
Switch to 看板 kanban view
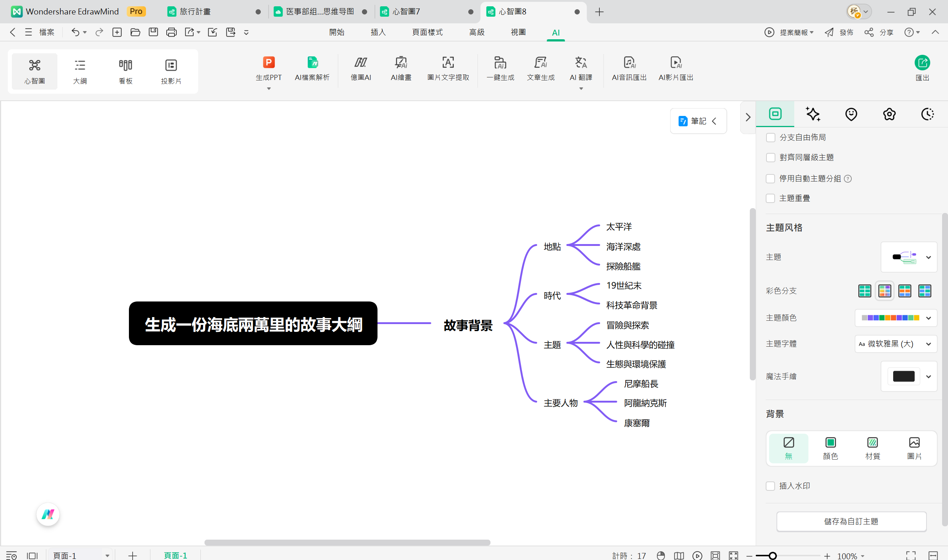pos(125,71)
